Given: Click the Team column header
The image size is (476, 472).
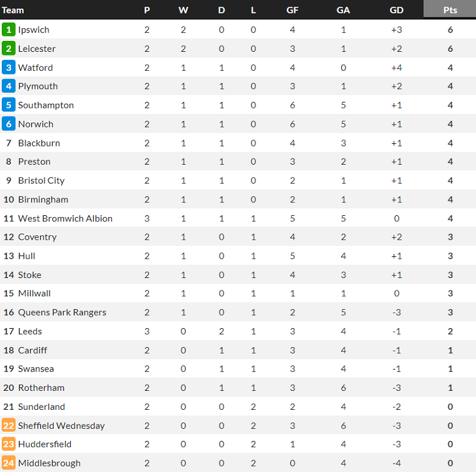Looking at the screenshot, I should tap(13, 10).
